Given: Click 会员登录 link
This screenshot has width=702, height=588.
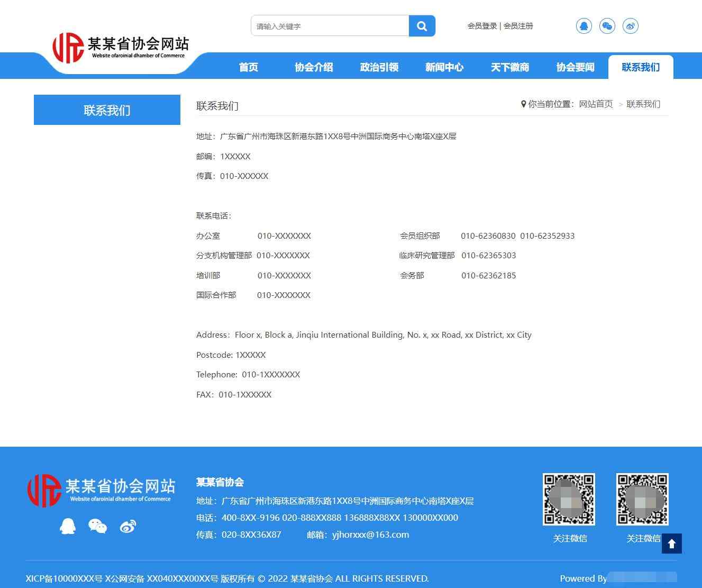Looking at the screenshot, I should coord(482,26).
